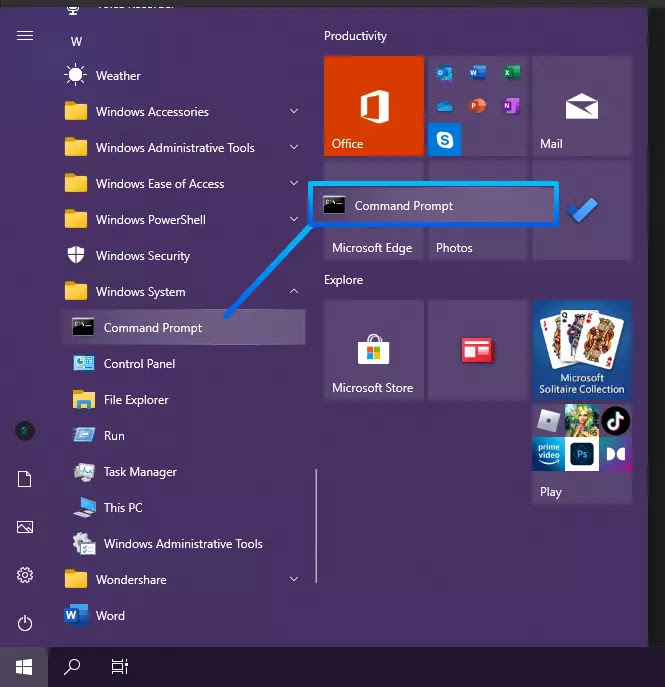This screenshot has height=687, width=665.
Task: Click the Power button icon
Action: (25, 623)
